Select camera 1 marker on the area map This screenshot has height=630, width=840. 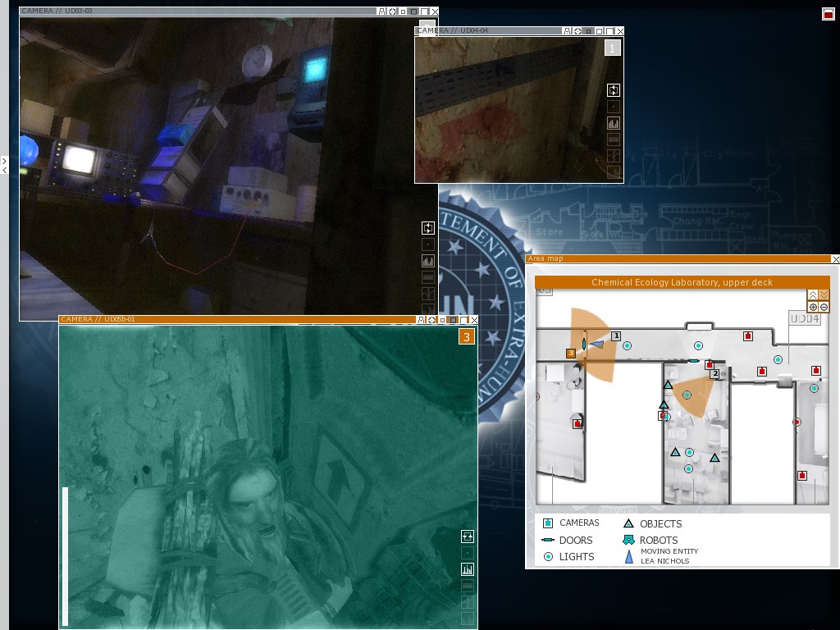click(616, 336)
